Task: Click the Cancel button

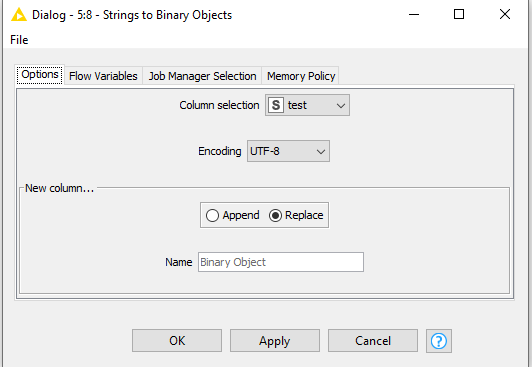Action: pyautogui.click(x=373, y=341)
